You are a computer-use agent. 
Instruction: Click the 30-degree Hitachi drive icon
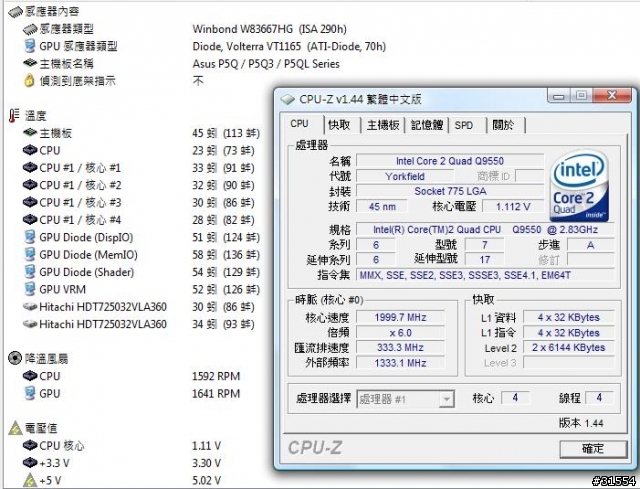(x=30, y=307)
